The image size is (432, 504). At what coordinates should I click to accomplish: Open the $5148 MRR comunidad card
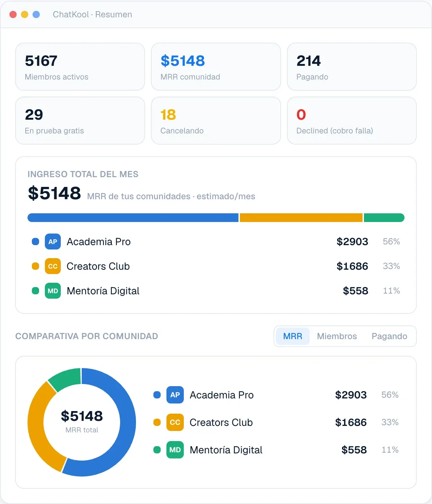coord(216,67)
